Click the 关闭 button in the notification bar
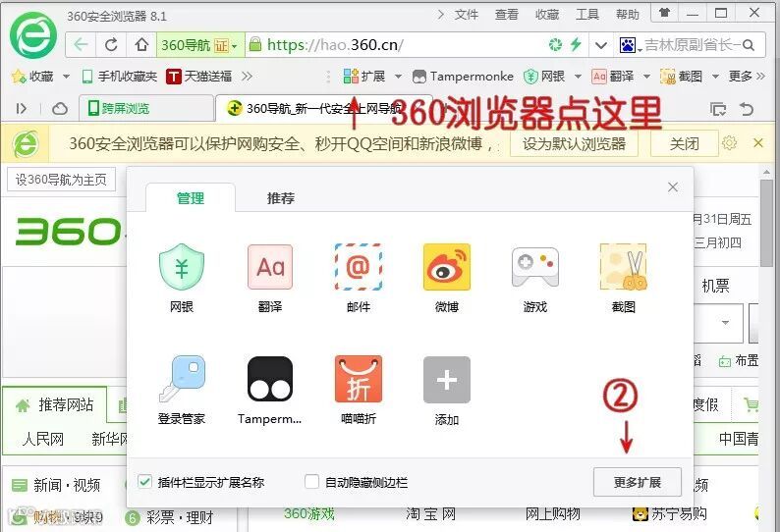780x532 pixels. pyautogui.click(x=685, y=143)
